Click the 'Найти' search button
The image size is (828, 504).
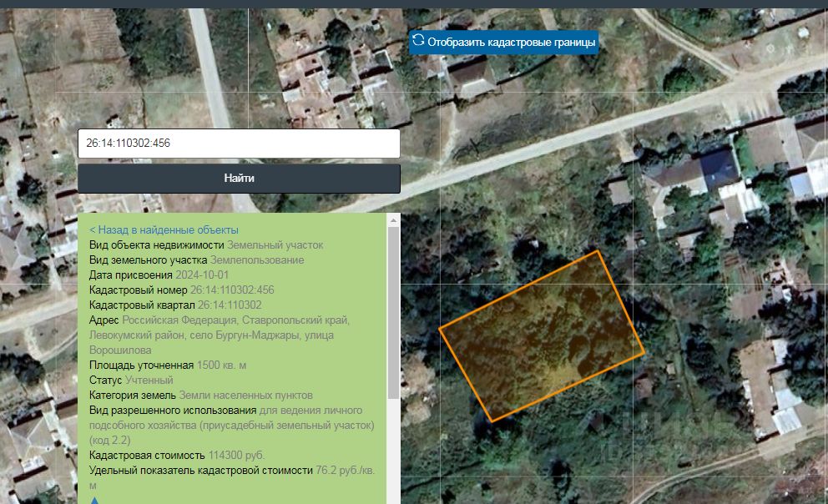point(239,179)
